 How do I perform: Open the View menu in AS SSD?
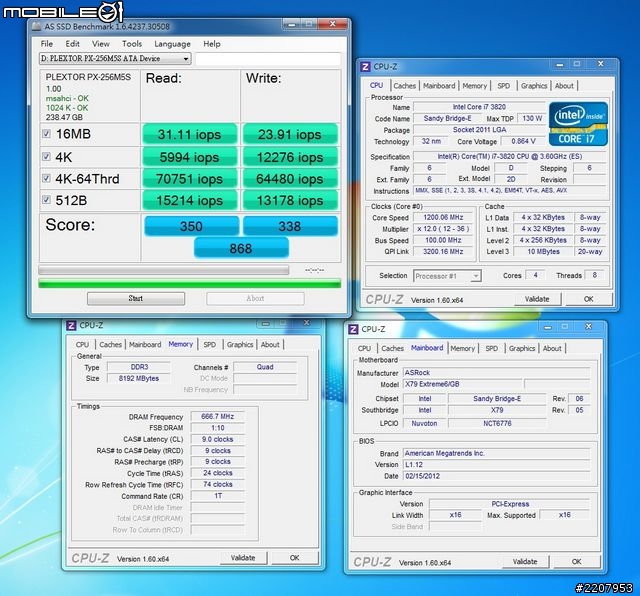(x=100, y=44)
